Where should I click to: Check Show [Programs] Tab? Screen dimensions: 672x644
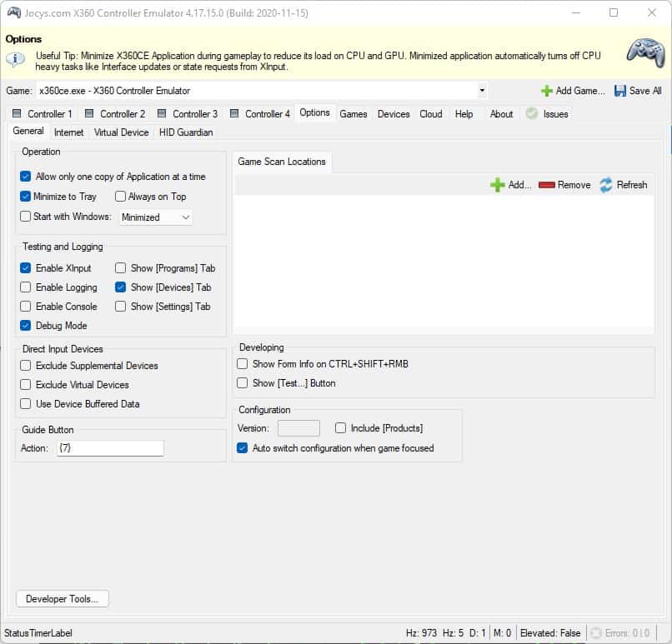click(x=120, y=268)
